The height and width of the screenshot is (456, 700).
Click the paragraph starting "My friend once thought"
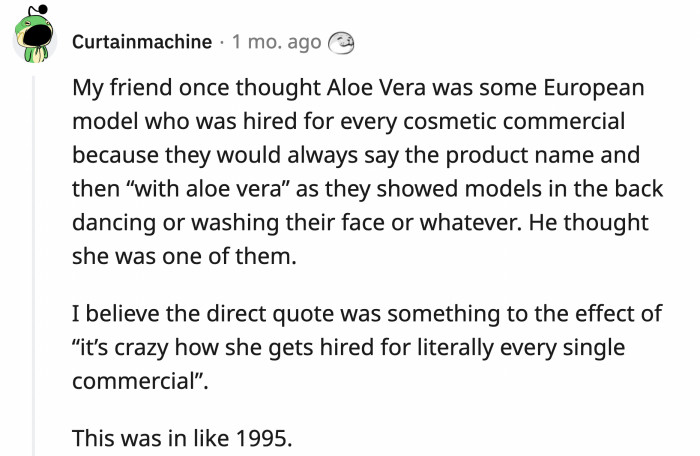point(360,172)
